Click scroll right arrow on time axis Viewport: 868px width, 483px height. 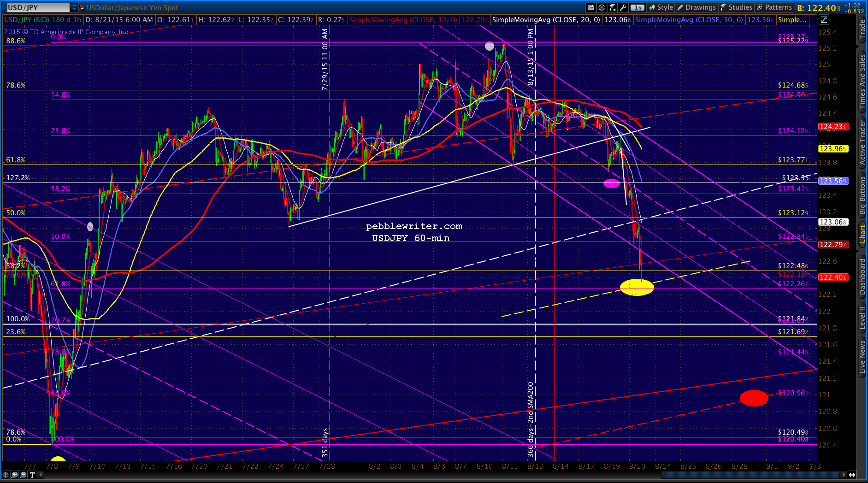(844, 475)
